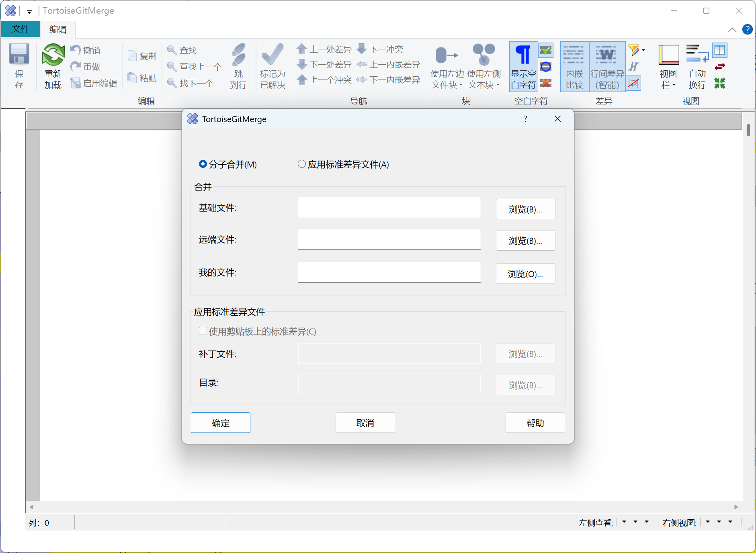Viewport: 756px width, 553px height.
Task: Click the TortoiseGitMerge app icon in title bar
Action: tap(10, 10)
